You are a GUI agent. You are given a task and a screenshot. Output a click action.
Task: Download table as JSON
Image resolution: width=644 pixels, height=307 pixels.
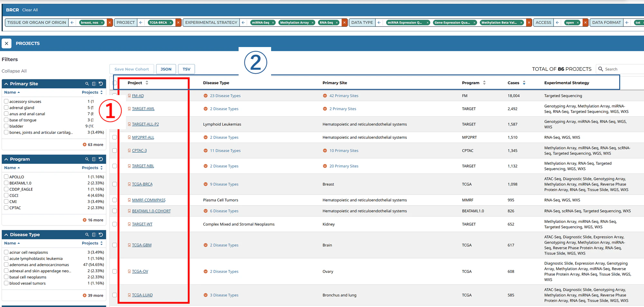(x=166, y=69)
